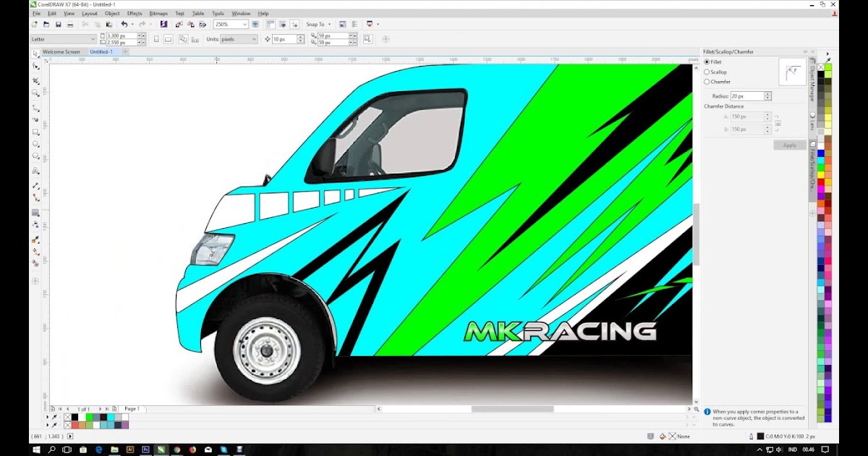Image resolution: width=868 pixels, height=456 pixels.
Task: Select the Shape tool
Action: tap(35, 66)
